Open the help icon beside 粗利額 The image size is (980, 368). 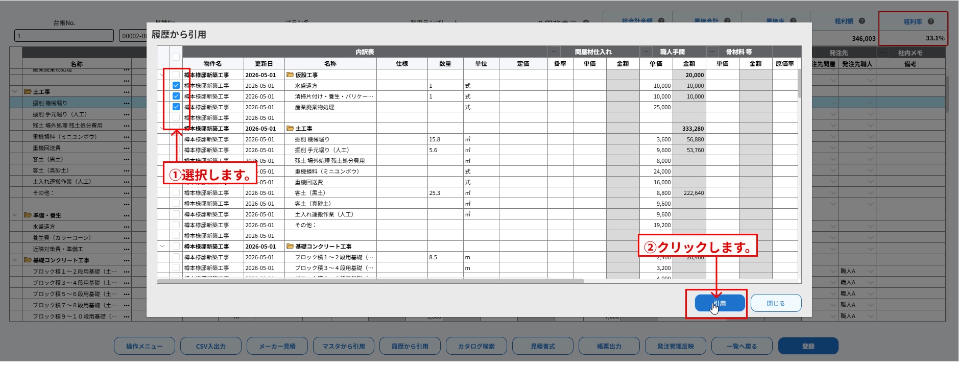[862, 21]
